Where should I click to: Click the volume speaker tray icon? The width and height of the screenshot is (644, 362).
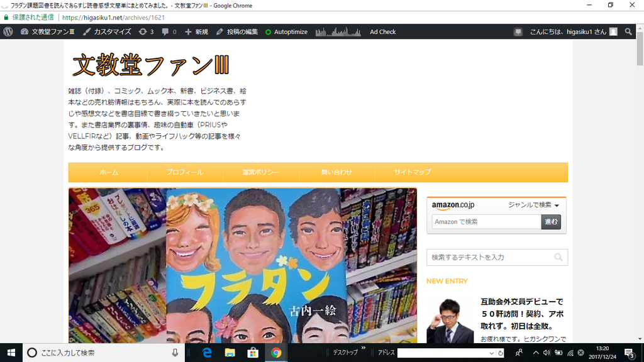coord(547,353)
